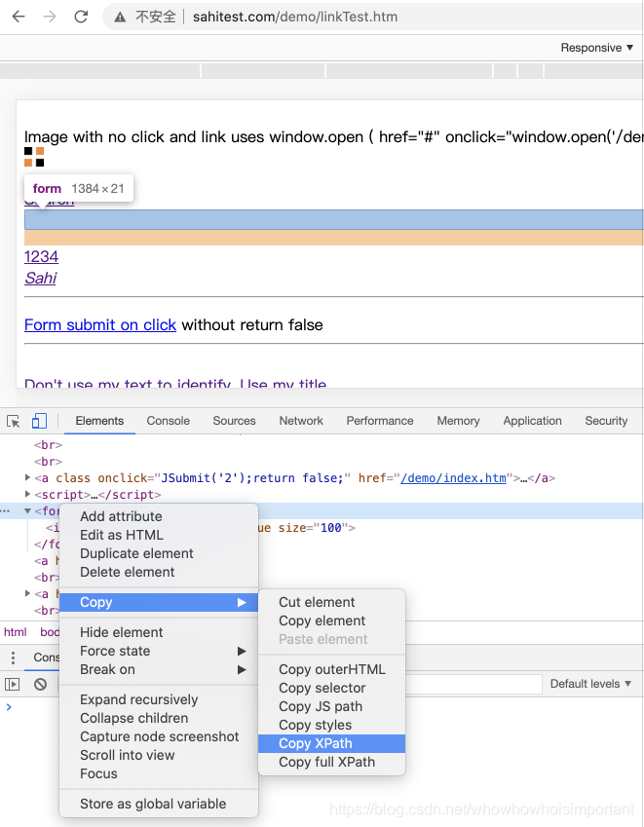Open the console sidebar
The height and width of the screenshot is (827, 644).
[14, 684]
